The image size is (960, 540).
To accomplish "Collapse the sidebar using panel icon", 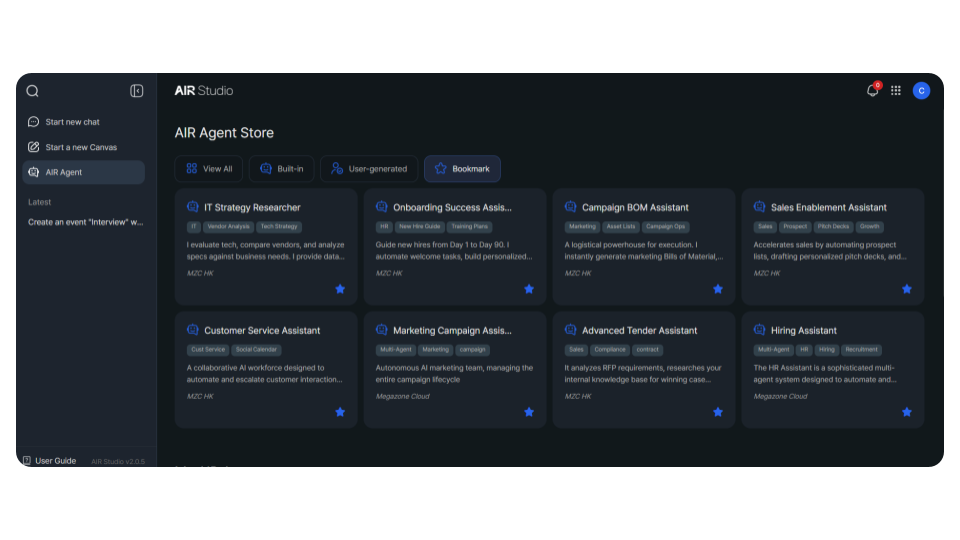I will tap(137, 91).
